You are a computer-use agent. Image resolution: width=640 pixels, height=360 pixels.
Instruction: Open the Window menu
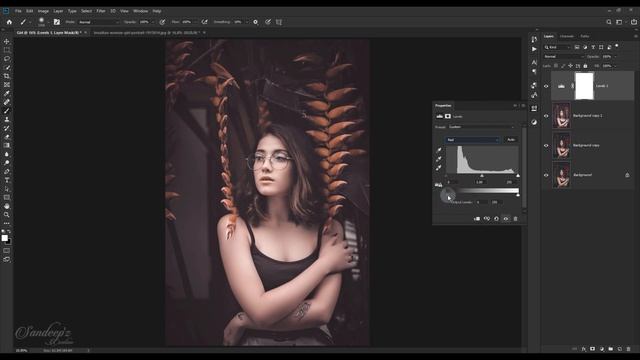click(x=140, y=11)
